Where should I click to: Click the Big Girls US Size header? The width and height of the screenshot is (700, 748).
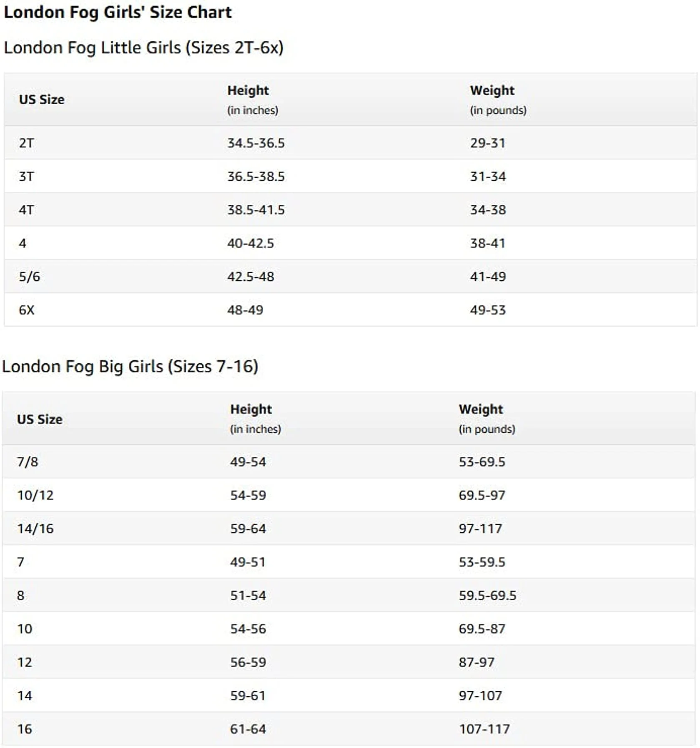click(40, 419)
